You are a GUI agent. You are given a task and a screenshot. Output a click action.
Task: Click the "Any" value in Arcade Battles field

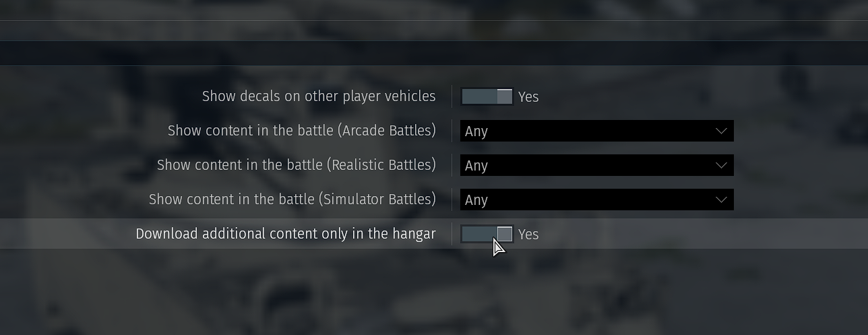[476, 131]
